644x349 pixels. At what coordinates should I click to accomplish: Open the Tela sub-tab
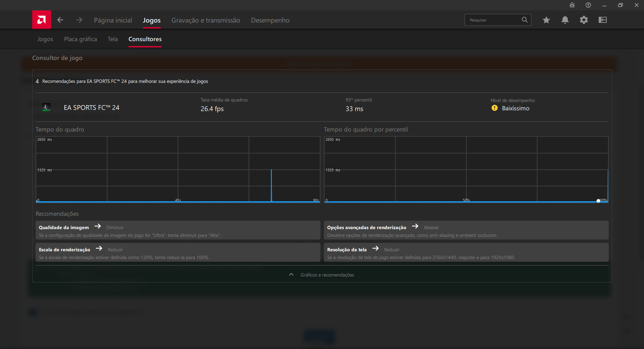113,39
